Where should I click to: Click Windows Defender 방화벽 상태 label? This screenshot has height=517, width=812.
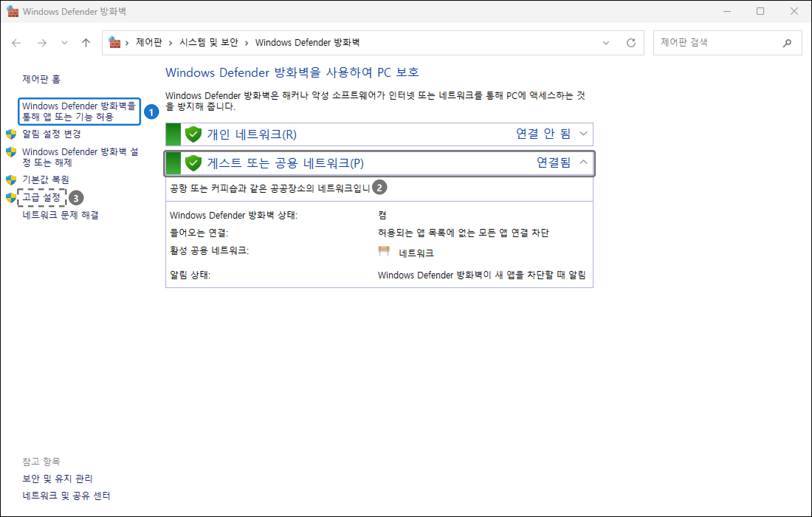click(234, 215)
